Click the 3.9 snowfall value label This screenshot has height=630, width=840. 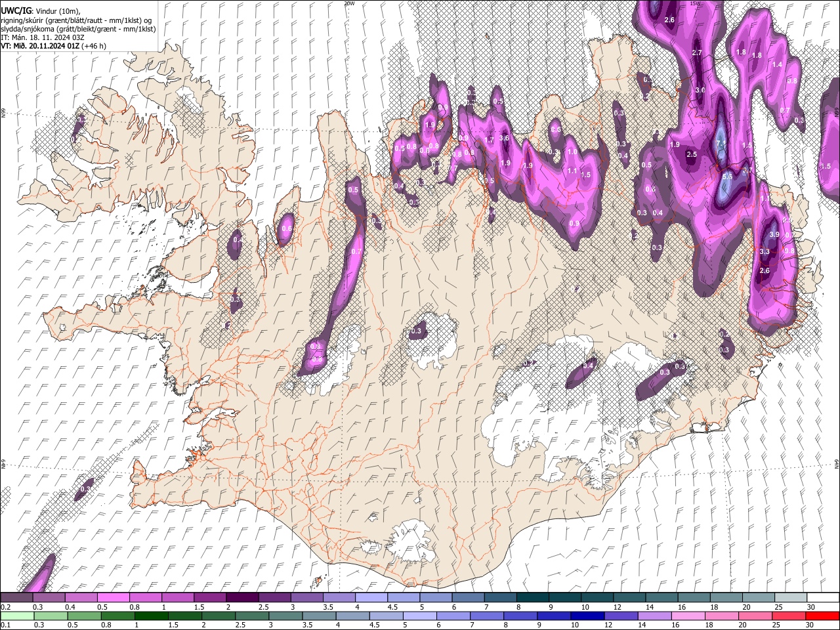click(x=774, y=235)
